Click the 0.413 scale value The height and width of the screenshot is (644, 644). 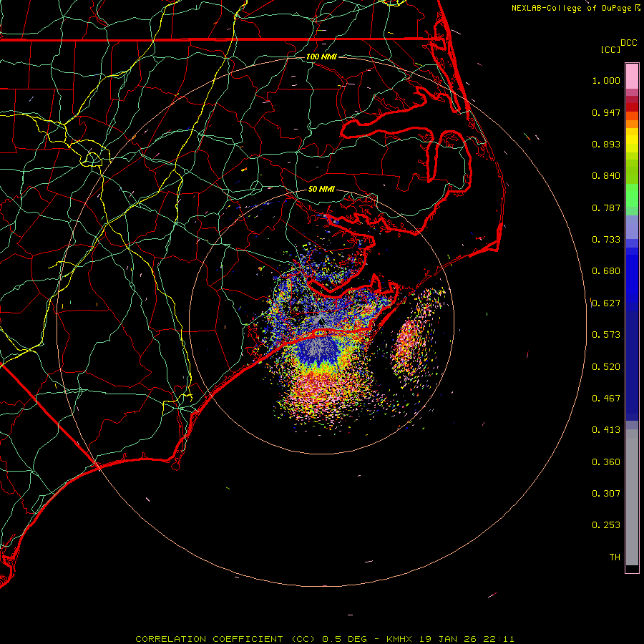606,430
